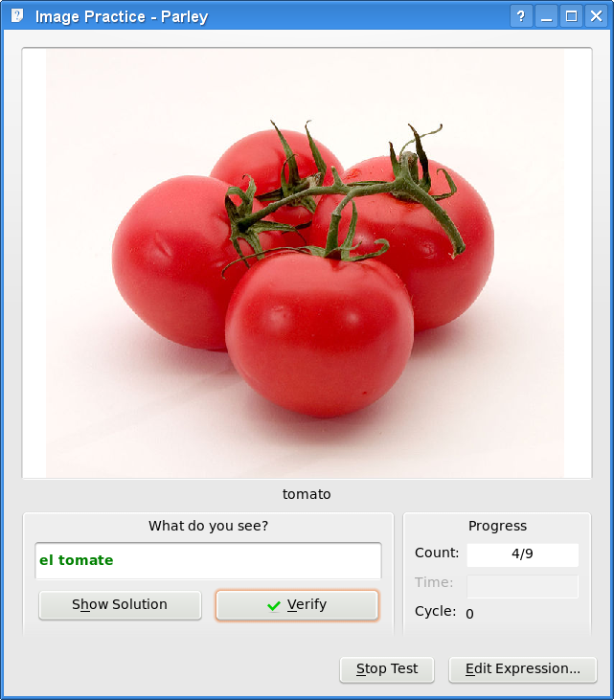
Task: Click the tomato caption under the image
Action: pyautogui.click(x=307, y=494)
